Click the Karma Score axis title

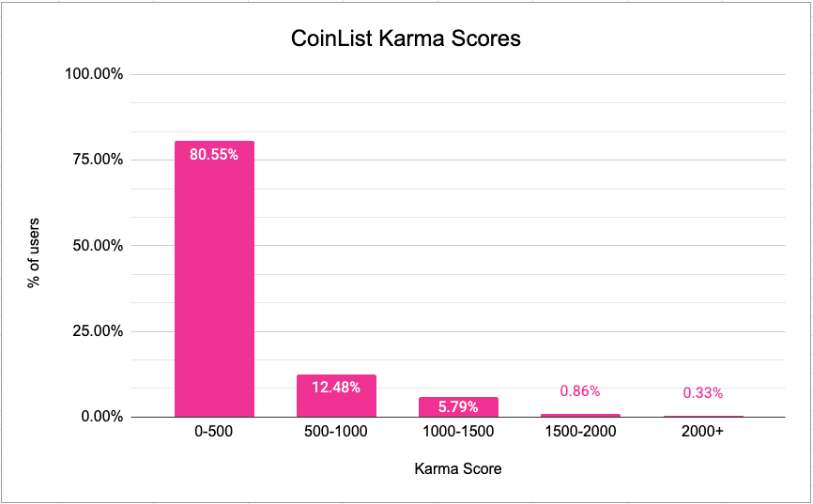pyautogui.click(x=458, y=469)
